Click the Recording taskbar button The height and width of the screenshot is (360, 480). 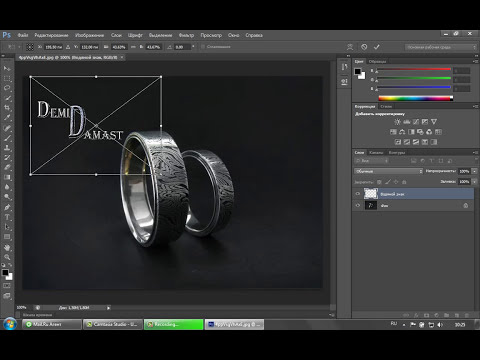click(x=174, y=324)
